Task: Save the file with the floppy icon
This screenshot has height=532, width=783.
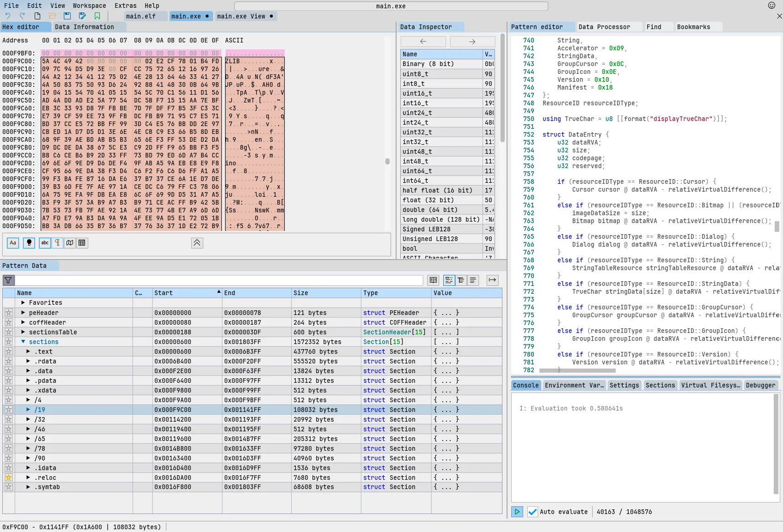Action: coord(67,16)
